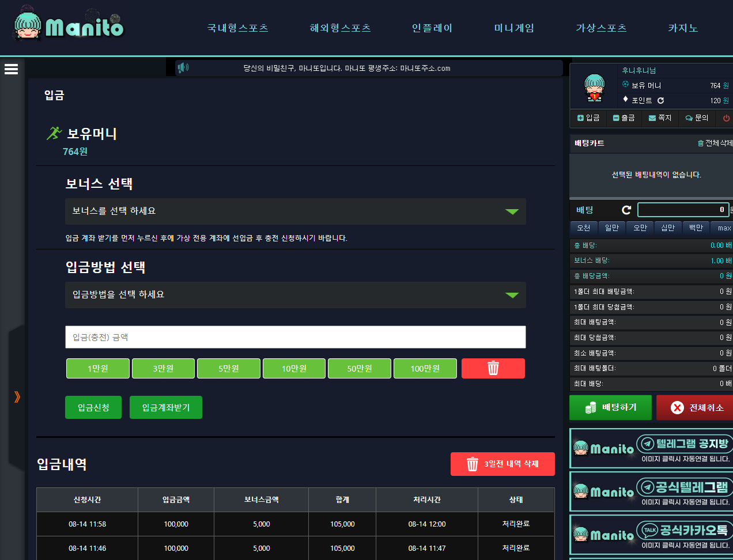Screen dimensions: 733x560
Task: Open the 국내형스포츠 menu
Action: pyautogui.click(x=237, y=28)
